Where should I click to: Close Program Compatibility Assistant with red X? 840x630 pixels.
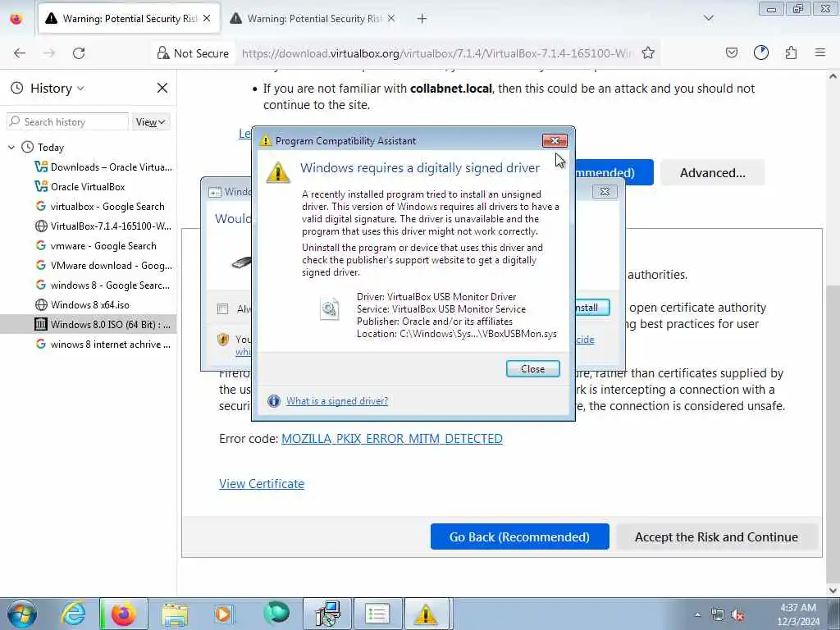pyautogui.click(x=555, y=141)
